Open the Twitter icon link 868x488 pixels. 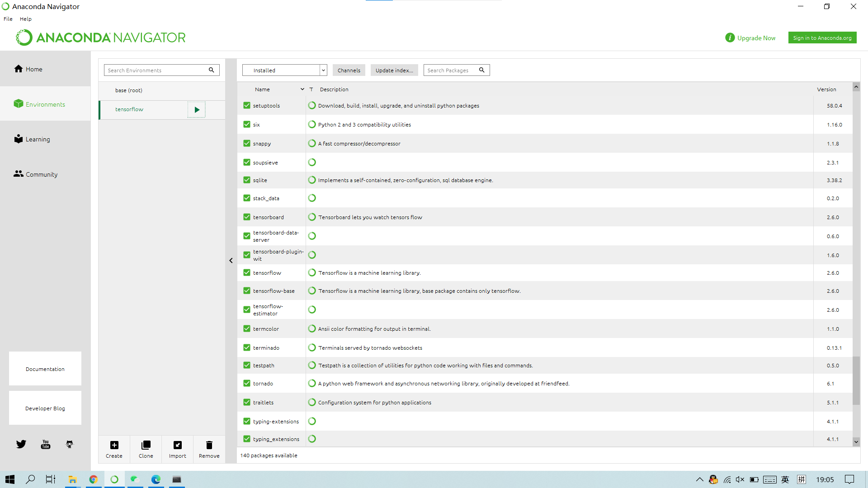click(x=21, y=444)
